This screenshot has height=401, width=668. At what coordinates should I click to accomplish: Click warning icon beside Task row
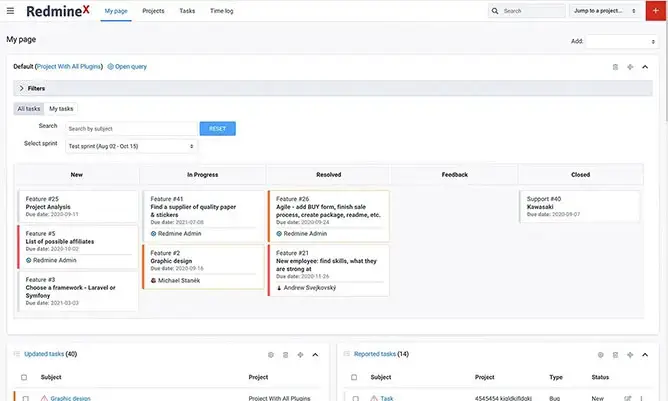[374, 398]
